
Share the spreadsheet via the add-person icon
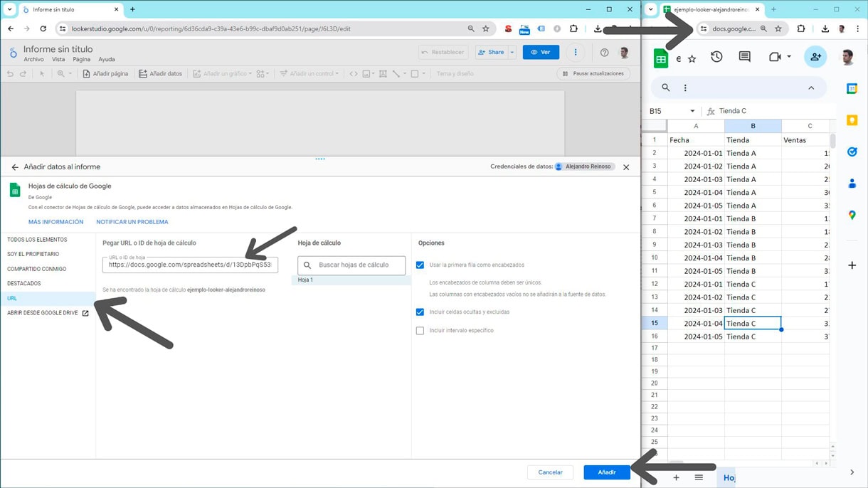[815, 57]
